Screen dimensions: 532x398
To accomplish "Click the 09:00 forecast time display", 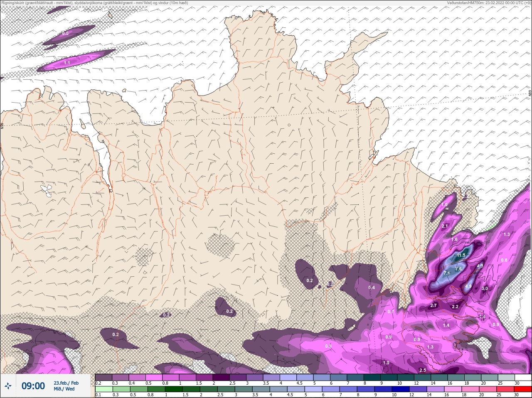I will tap(33, 386).
